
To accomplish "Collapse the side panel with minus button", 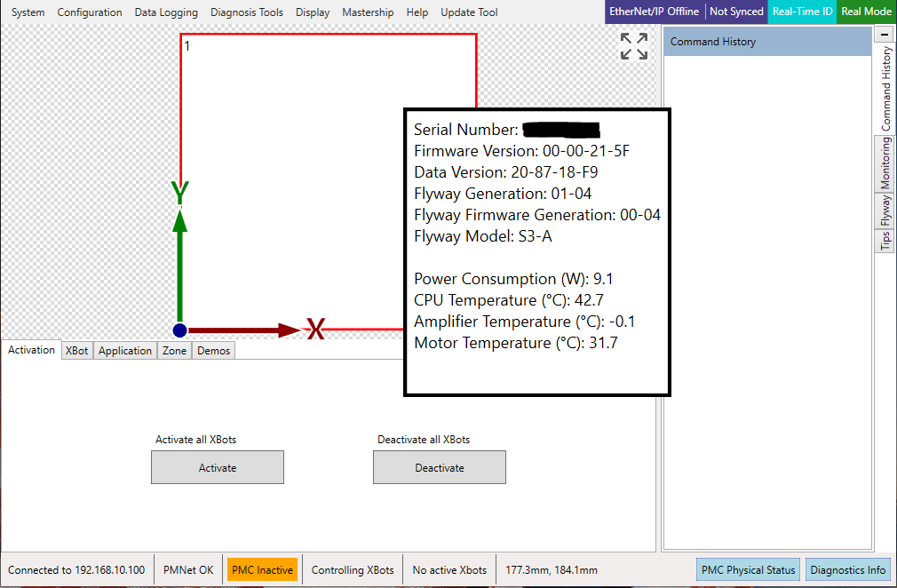I will click(885, 34).
